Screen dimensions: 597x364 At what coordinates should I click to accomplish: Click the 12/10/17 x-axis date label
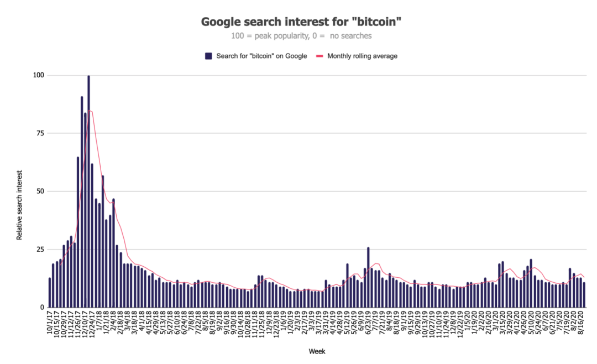85,324
